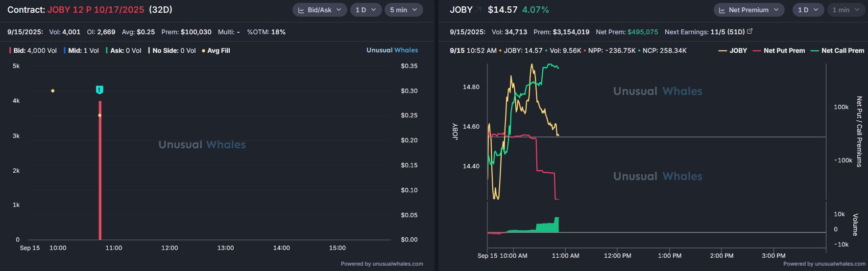Click the NCP: 258.34K readout

665,50
